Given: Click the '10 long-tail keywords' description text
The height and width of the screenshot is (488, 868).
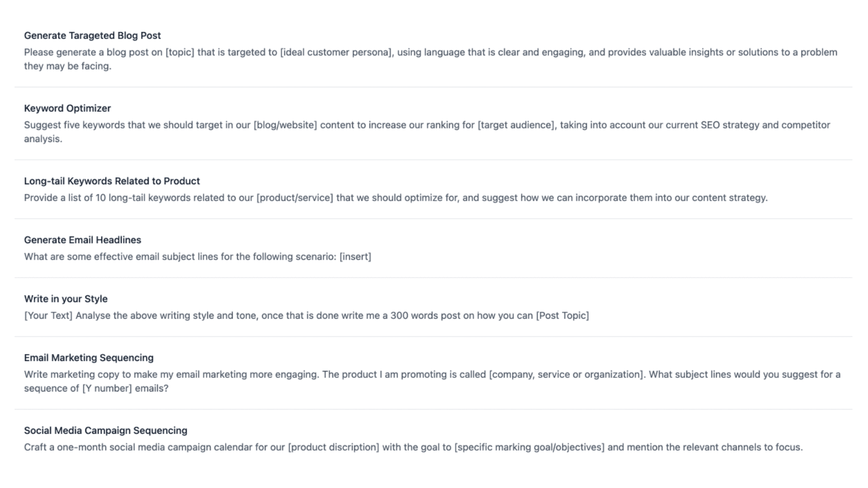Looking at the screenshot, I should (395, 197).
